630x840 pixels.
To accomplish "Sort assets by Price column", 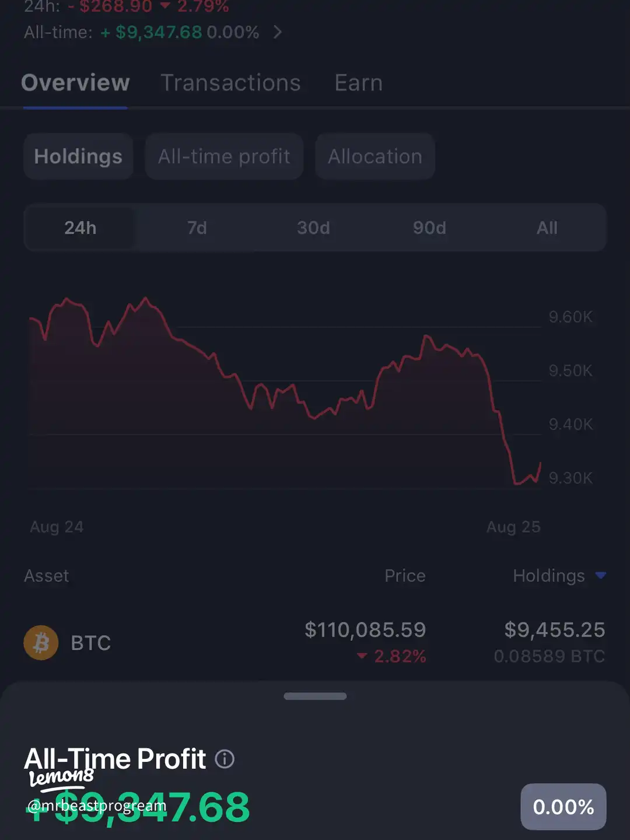I will click(x=405, y=576).
